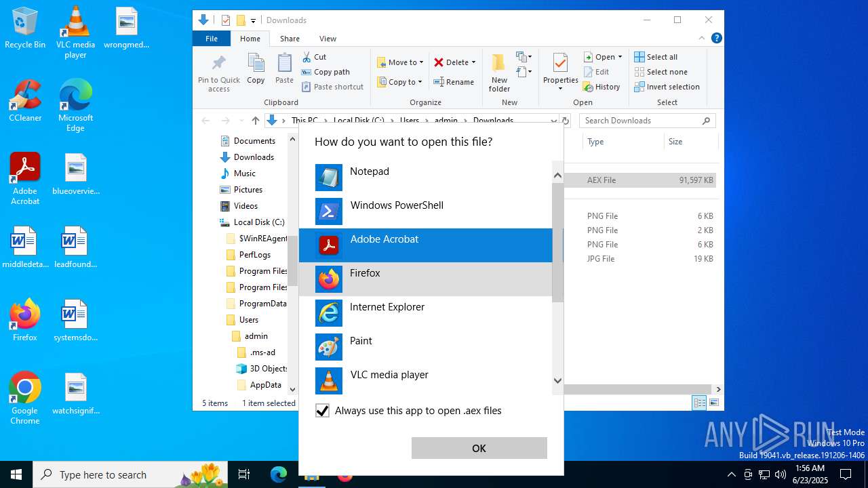Open Google Chrome desktop shortcut
The height and width of the screenshot is (488, 868).
pyautogui.click(x=25, y=399)
